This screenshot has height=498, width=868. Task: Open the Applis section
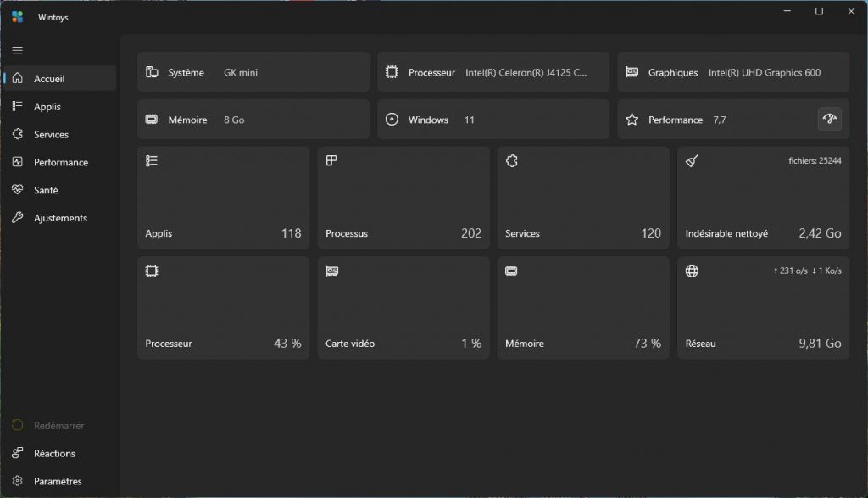60,106
